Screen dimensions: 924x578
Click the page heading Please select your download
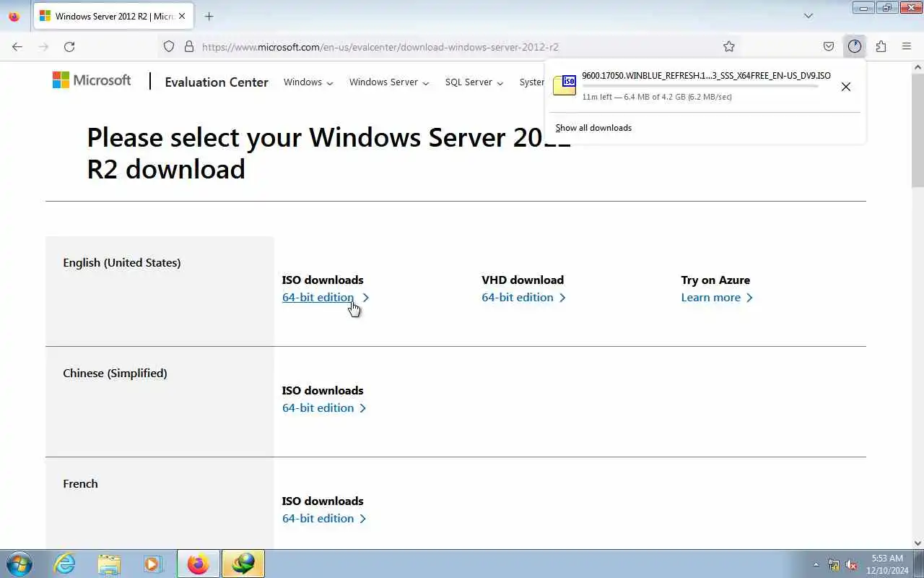coord(328,152)
